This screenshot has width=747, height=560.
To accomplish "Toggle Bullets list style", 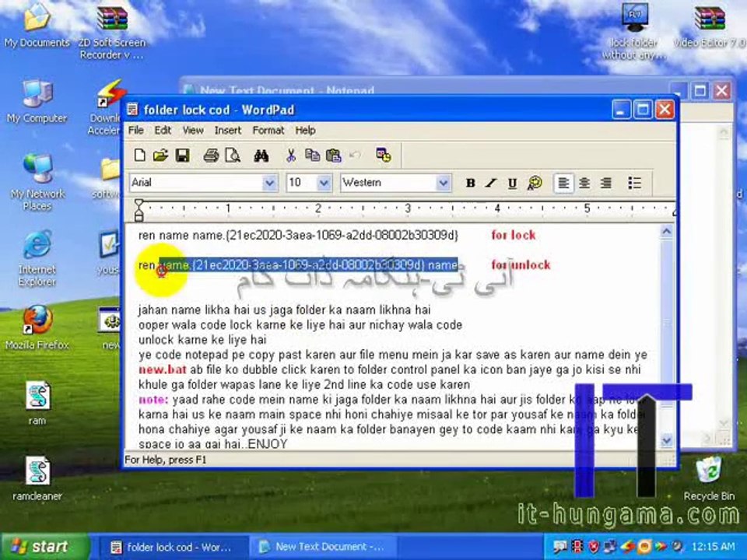I will 635,183.
